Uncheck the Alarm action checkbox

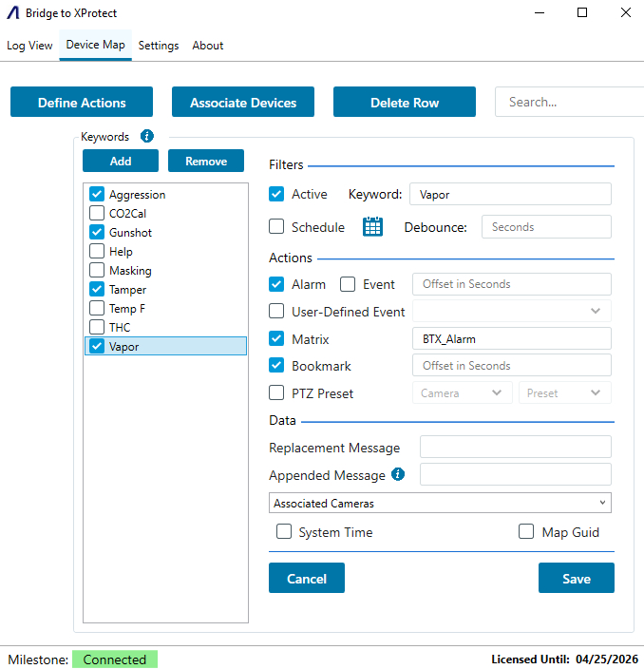276,284
